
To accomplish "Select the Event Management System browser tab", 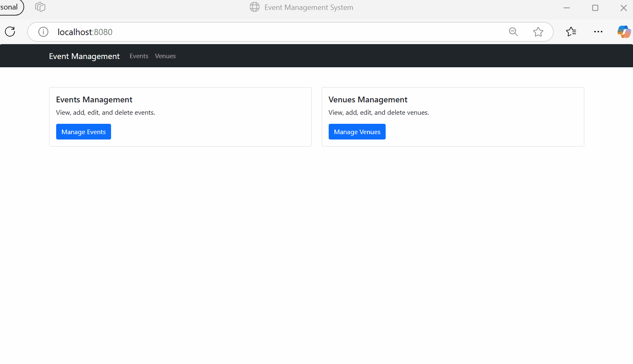I will (308, 7).
